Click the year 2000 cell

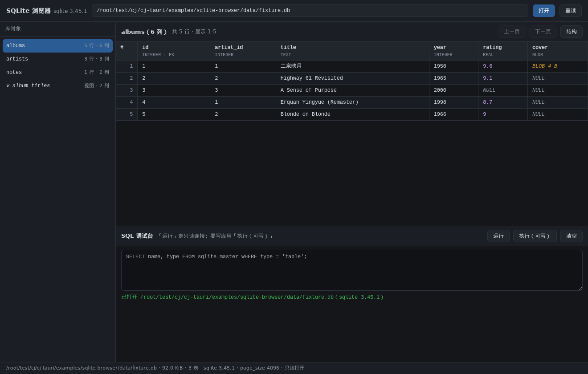pyautogui.click(x=453, y=90)
